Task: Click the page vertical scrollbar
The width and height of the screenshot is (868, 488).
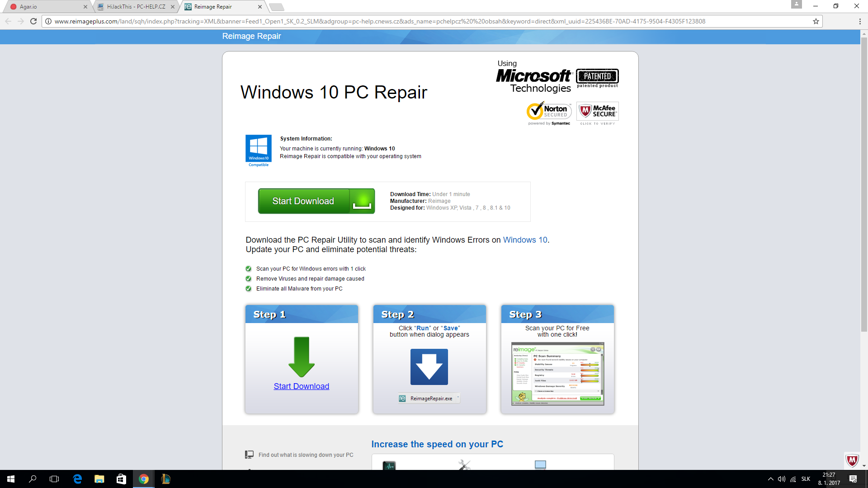Action: 864,181
